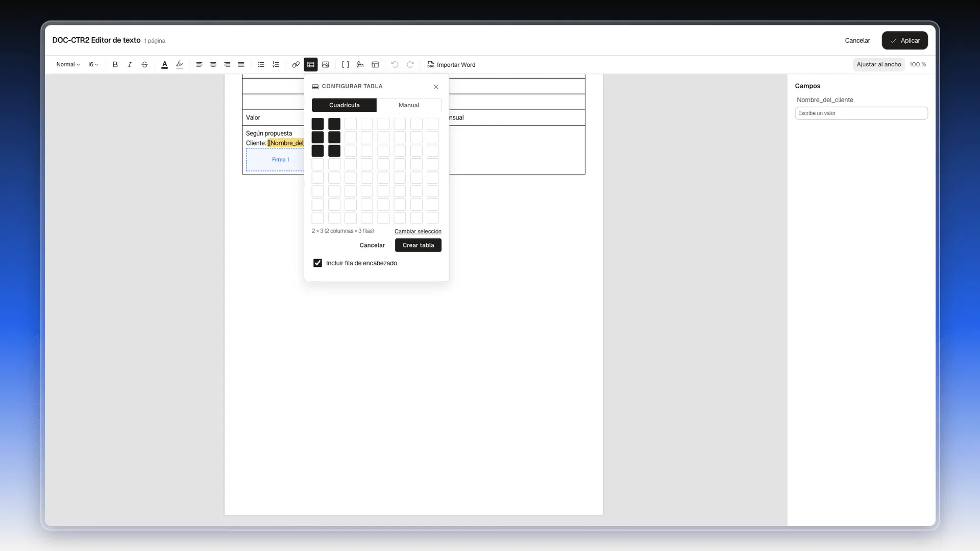Click the 100 % zoom value
Screen dimensions: 980x551
pyautogui.click(x=918, y=64)
